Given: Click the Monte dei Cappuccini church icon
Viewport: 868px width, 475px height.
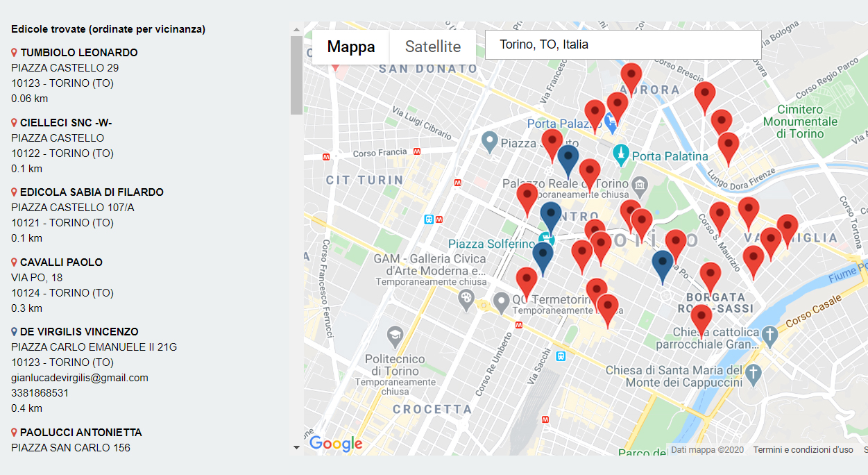Looking at the screenshot, I should pos(754,374).
